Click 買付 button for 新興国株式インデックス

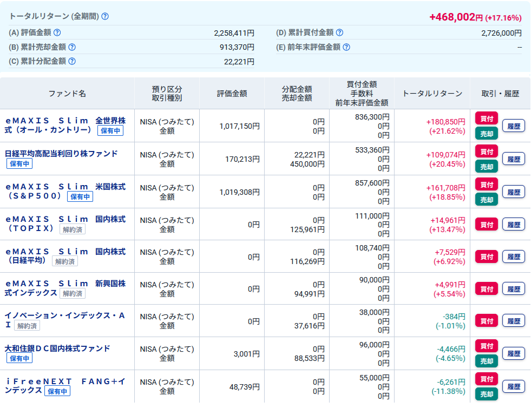pyautogui.click(x=487, y=289)
